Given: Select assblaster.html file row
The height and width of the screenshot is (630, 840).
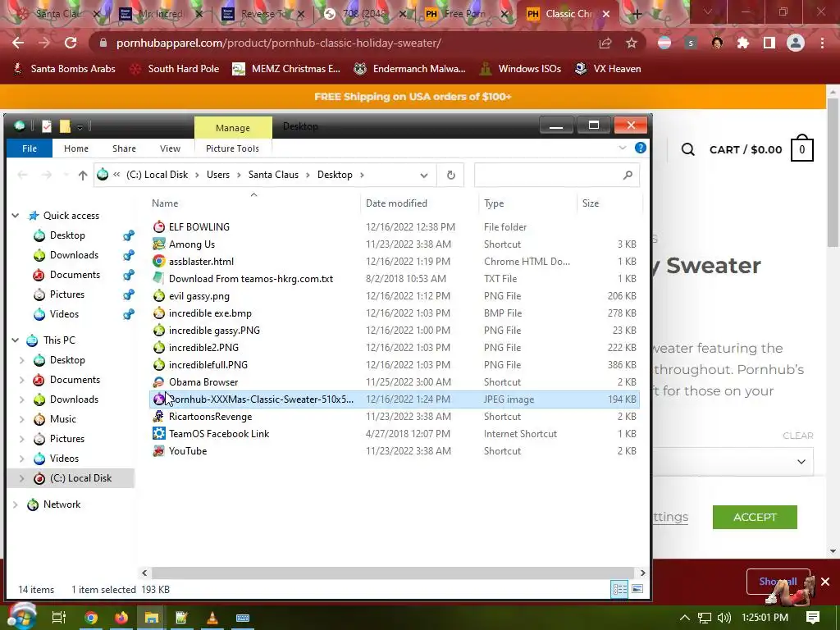Looking at the screenshot, I should coord(394,262).
